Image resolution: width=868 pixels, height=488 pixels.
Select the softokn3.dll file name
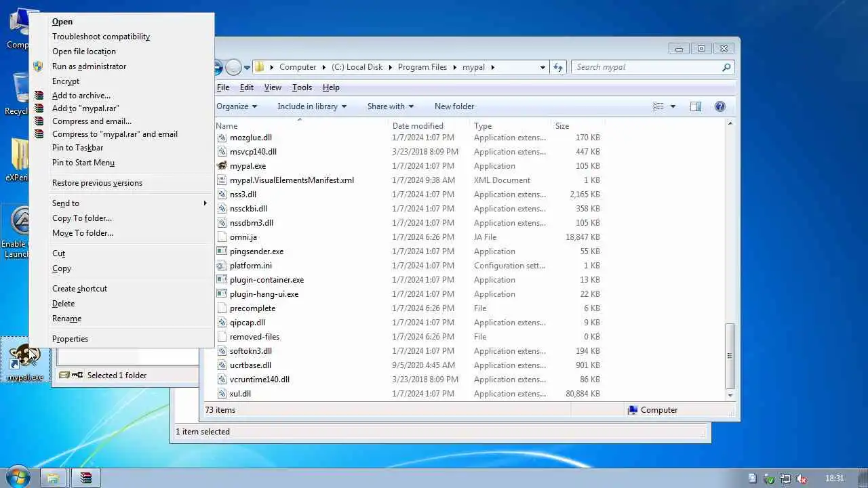point(251,351)
